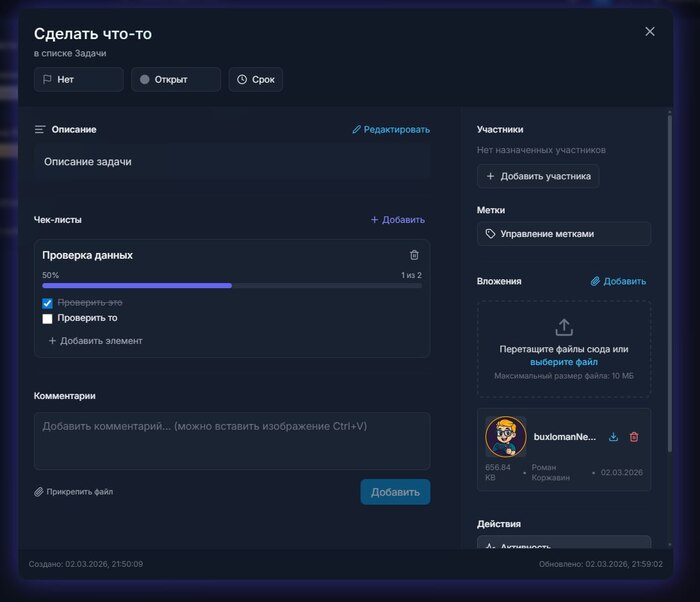This screenshot has width=700, height=602.
Task: Click the paperclip Прикрепить файл icon
Action: click(x=39, y=492)
